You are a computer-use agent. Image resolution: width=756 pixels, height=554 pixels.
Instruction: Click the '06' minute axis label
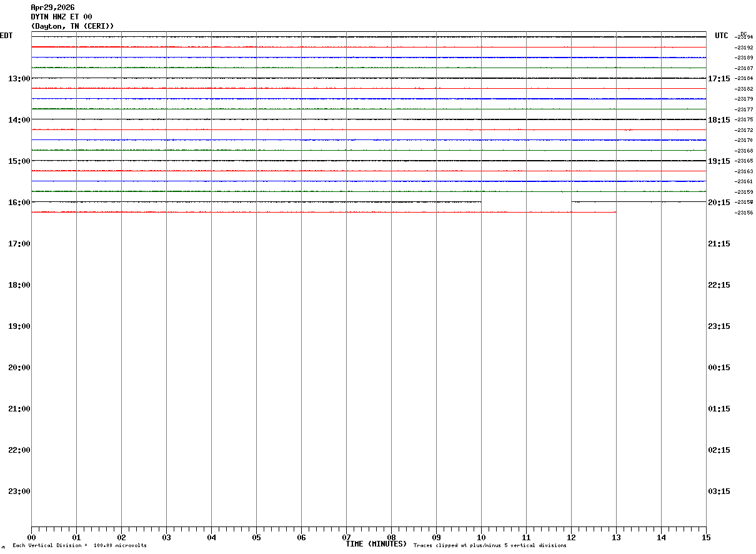tap(301, 537)
